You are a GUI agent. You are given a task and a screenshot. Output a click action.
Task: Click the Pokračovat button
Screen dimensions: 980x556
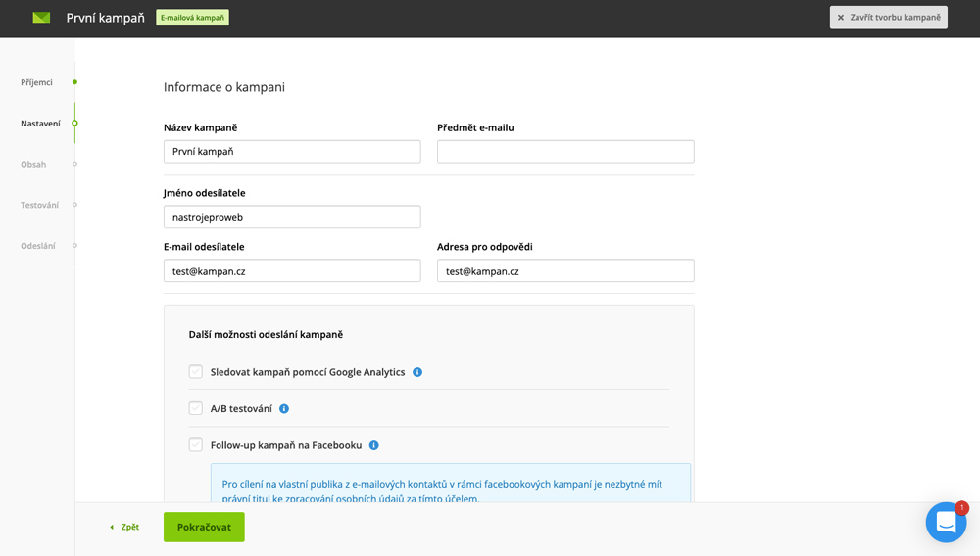coord(204,528)
